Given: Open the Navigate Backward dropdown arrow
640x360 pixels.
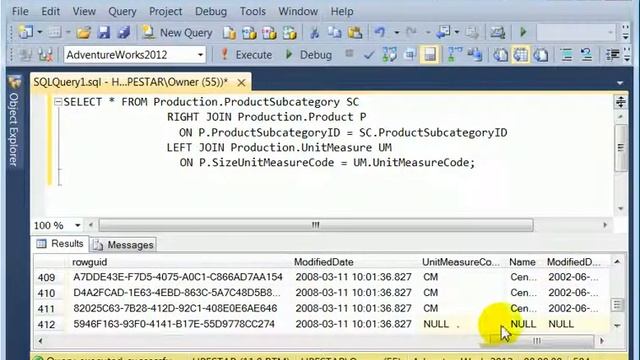Looking at the screenshot, I should (x=457, y=32).
